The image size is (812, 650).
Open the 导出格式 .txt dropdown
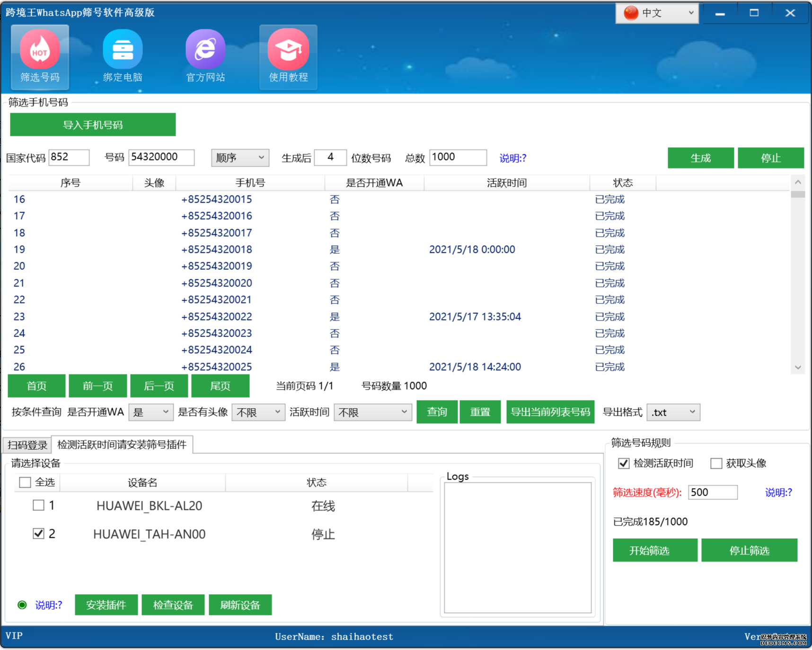(x=673, y=412)
